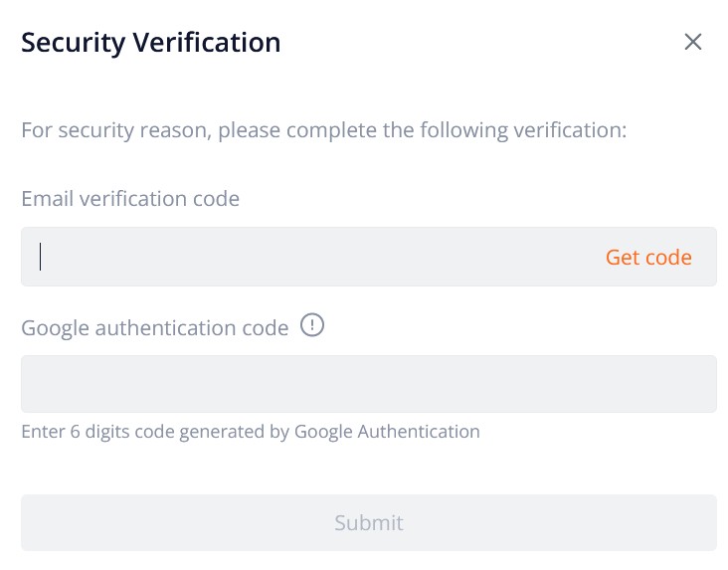Click the gray field left of Get code

311,257
